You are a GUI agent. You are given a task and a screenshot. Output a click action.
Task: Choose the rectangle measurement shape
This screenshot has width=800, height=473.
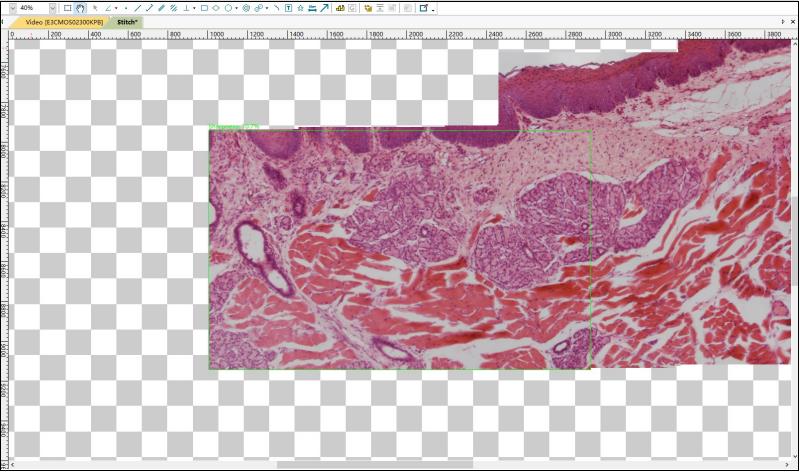click(x=204, y=7)
